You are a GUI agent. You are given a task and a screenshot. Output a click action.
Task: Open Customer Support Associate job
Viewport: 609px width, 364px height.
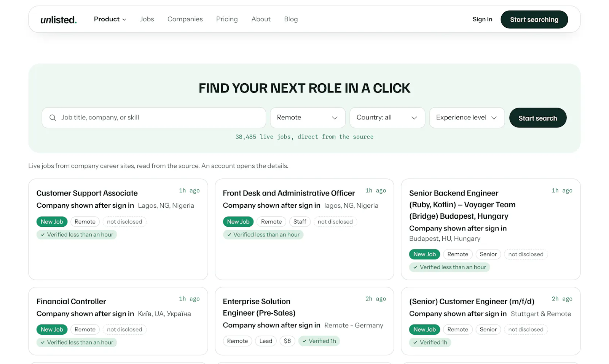click(87, 193)
